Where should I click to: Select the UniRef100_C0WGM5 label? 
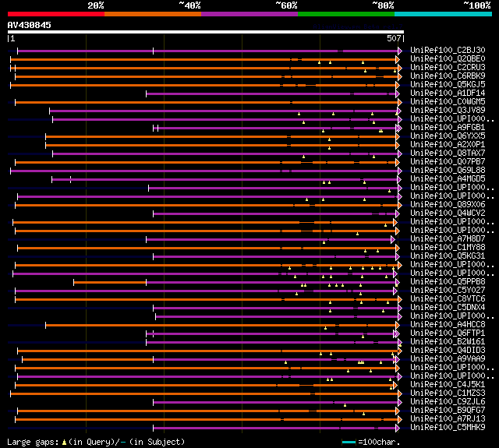(448, 102)
